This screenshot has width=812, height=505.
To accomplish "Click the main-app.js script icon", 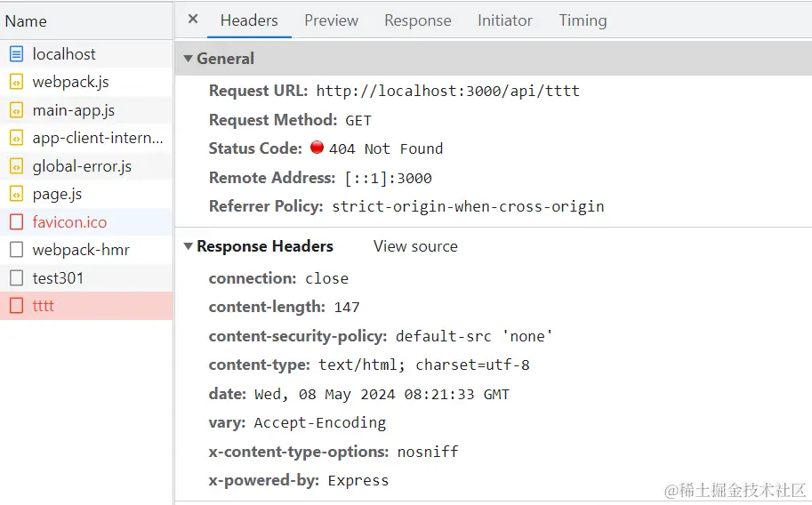I will (16, 110).
